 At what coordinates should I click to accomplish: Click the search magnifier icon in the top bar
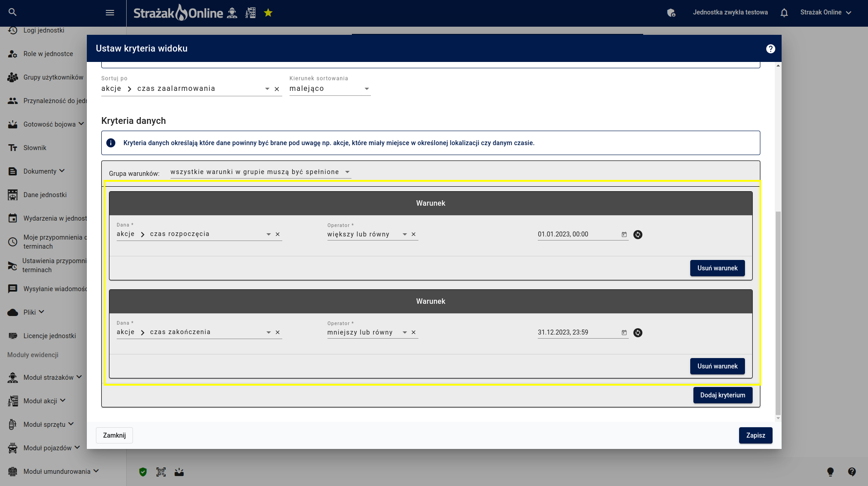(13, 12)
